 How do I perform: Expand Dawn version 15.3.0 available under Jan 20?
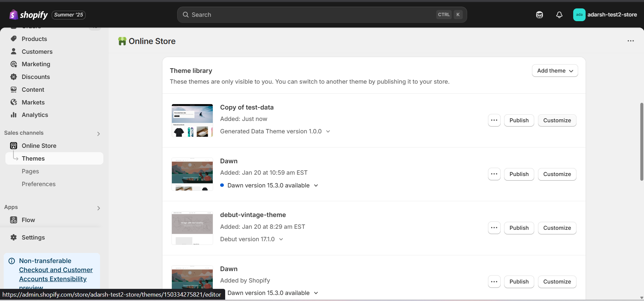click(x=316, y=185)
